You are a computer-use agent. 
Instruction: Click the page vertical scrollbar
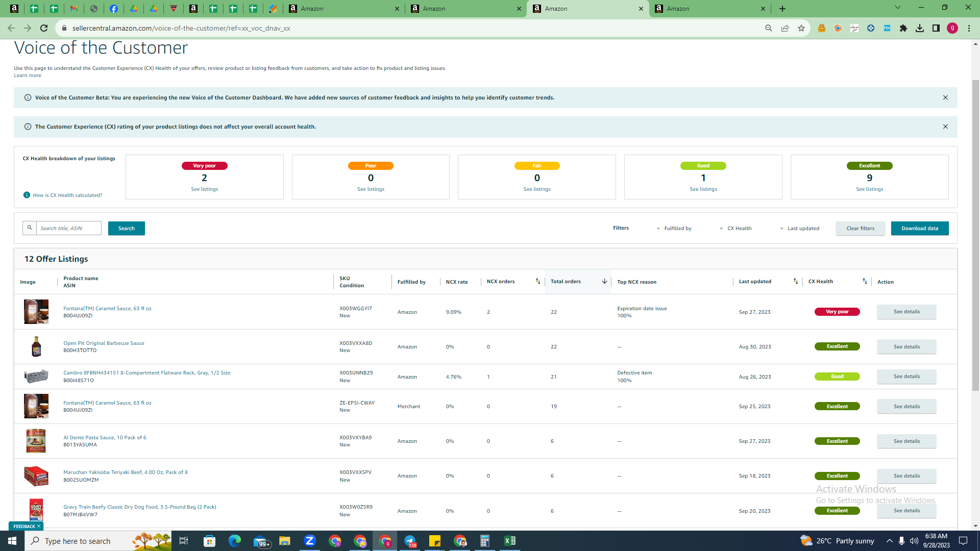point(975,235)
